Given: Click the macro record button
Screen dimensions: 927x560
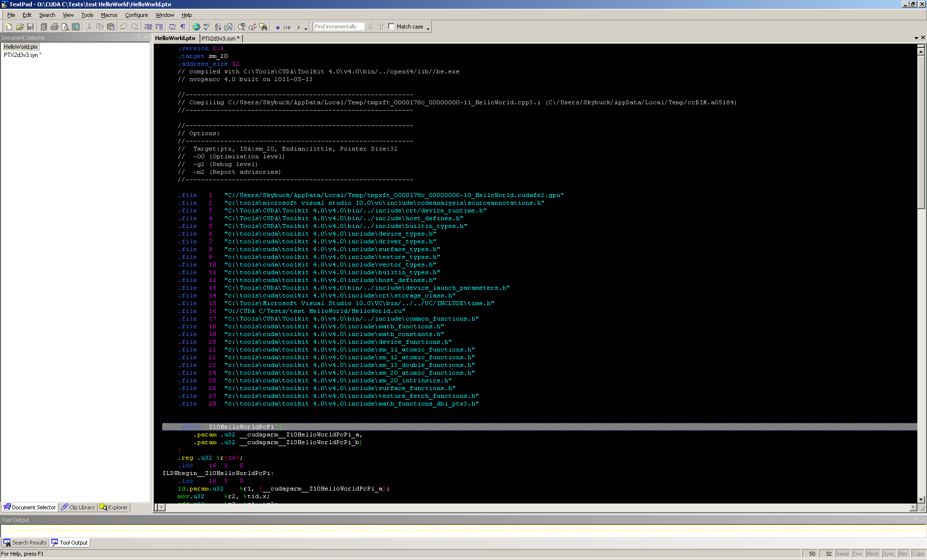Looking at the screenshot, I should (278, 28).
